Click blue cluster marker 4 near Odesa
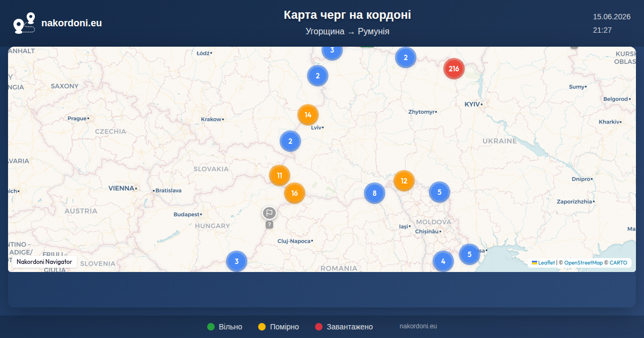This screenshot has width=644, height=338. [443, 261]
